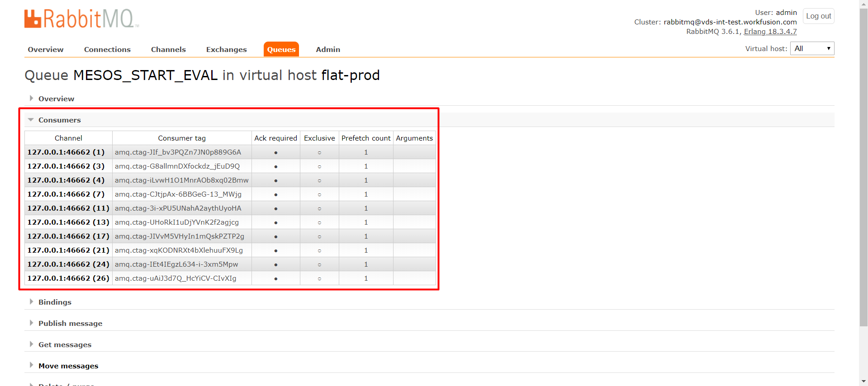
Task: Click the Erlang 18.3.4.7 version link
Action: 770,31
